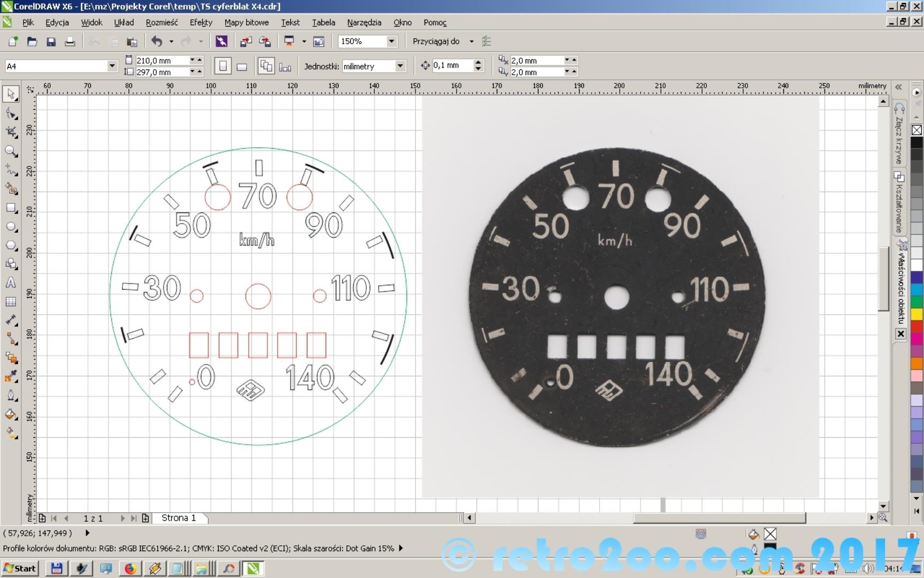
Task: Choose the Ellipse tool
Action: coord(11,227)
